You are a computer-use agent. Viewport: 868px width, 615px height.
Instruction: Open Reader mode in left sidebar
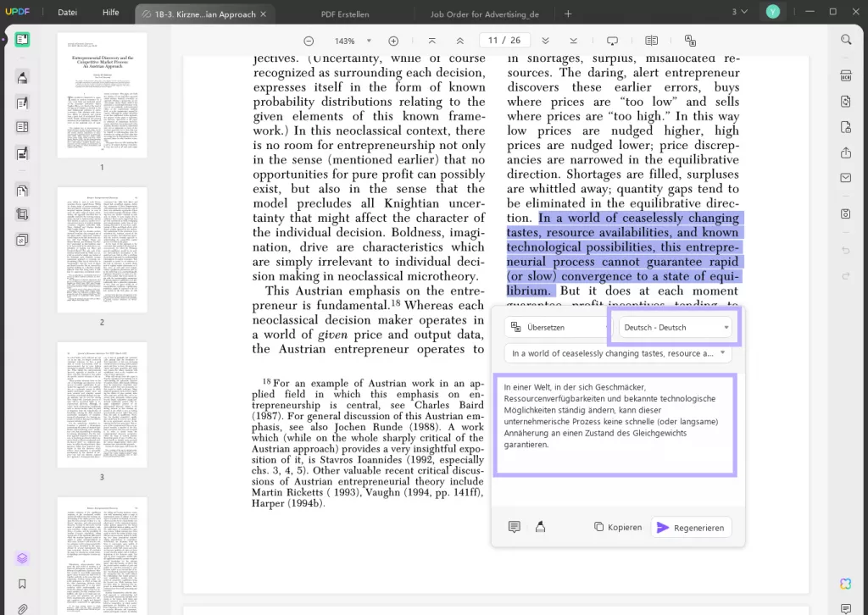(x=22, y=39)
